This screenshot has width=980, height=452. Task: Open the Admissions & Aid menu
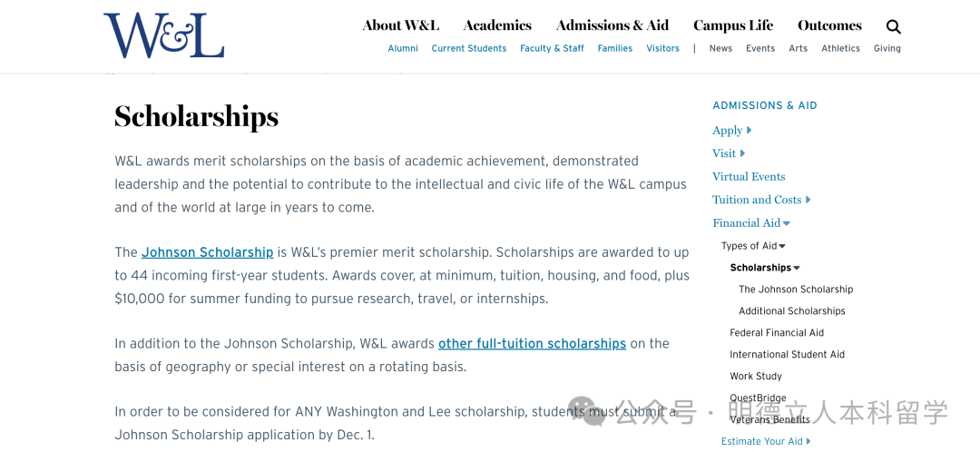pyautogui.click(x=612, y=25)
